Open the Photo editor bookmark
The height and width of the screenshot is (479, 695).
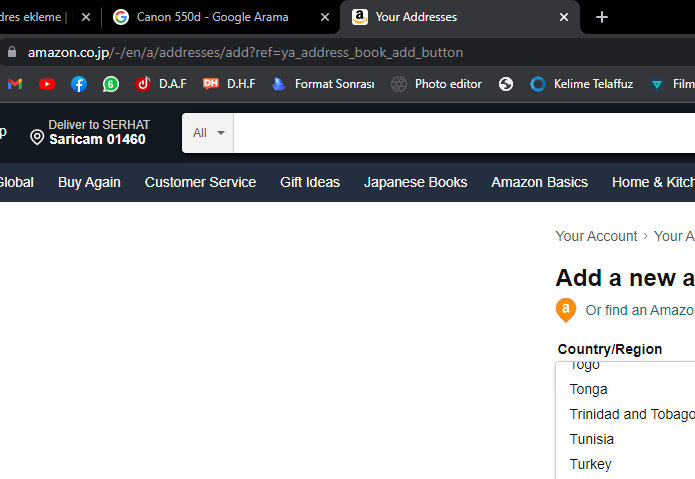coord(437,84)
